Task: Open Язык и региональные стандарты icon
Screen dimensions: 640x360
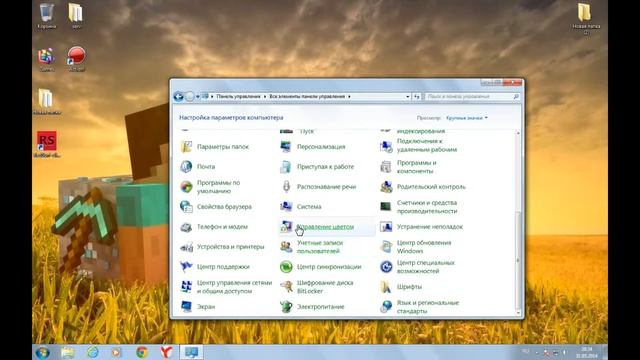Action: tap(386, 307)
